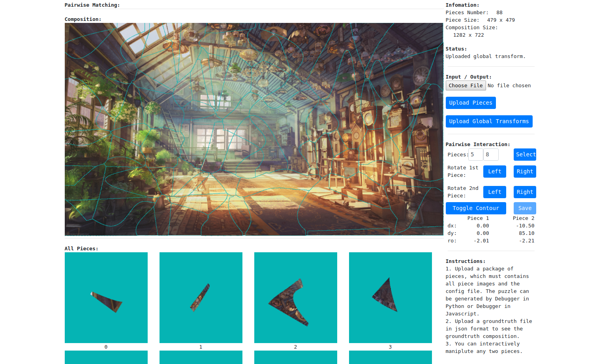Click Piece 2 dy value 85.10
Image resolution: width=597 pixels, height=364 pixels.
[527, 233]
